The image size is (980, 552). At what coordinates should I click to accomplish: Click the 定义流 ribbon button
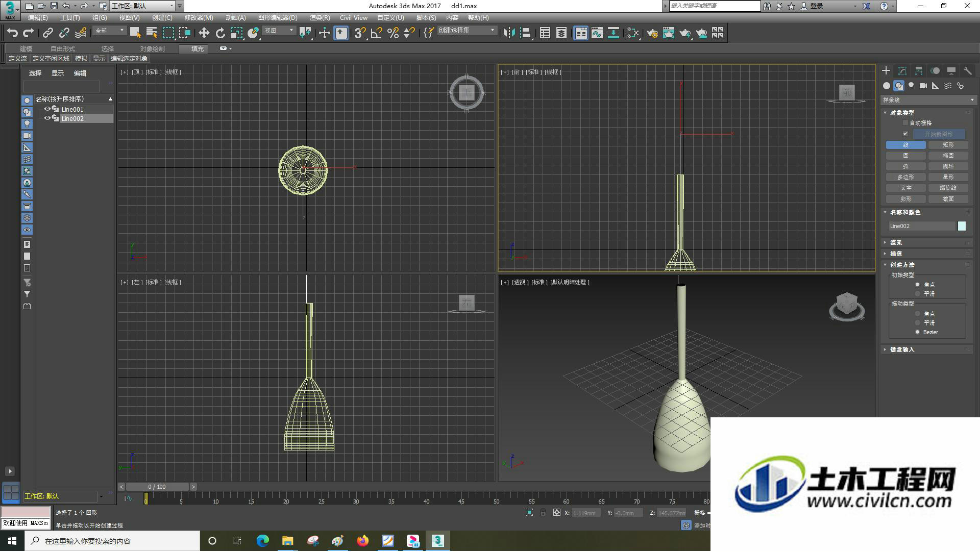[18, 59]
